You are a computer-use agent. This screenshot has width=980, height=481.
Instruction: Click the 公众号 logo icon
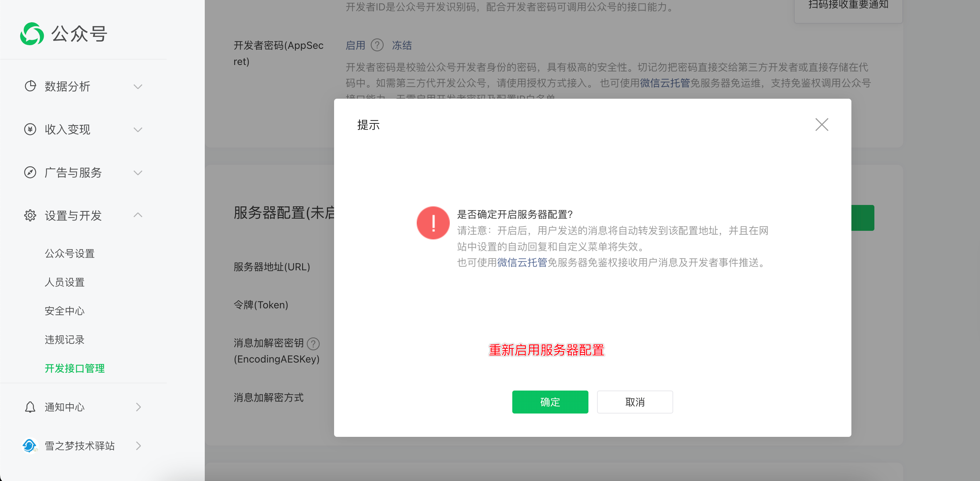point(32,34)
